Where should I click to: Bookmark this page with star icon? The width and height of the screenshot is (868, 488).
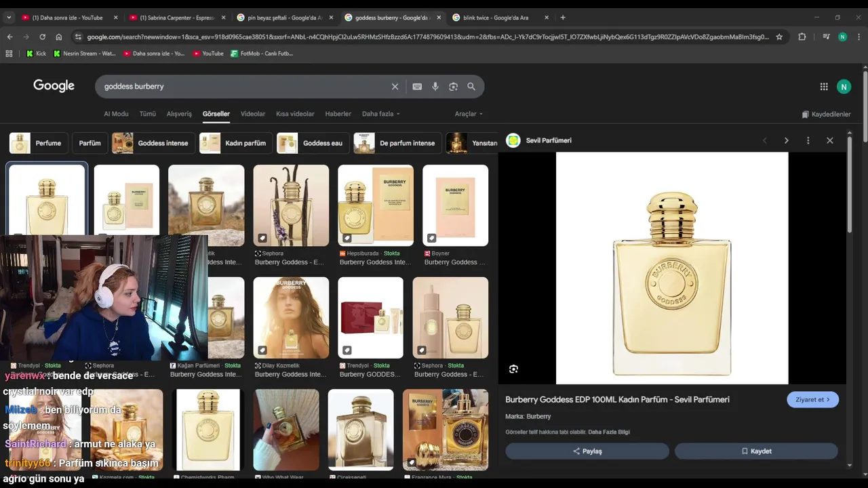coord(779,37)
